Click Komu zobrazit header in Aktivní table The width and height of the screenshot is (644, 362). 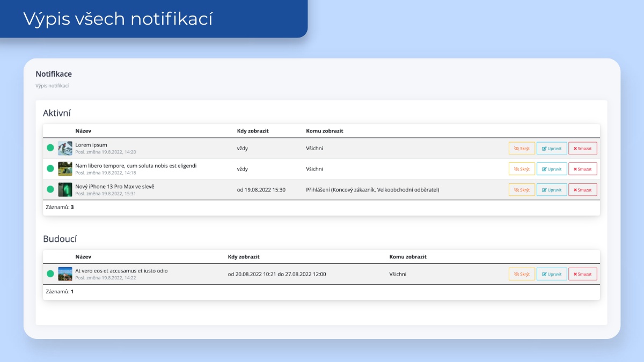[324, 131]
